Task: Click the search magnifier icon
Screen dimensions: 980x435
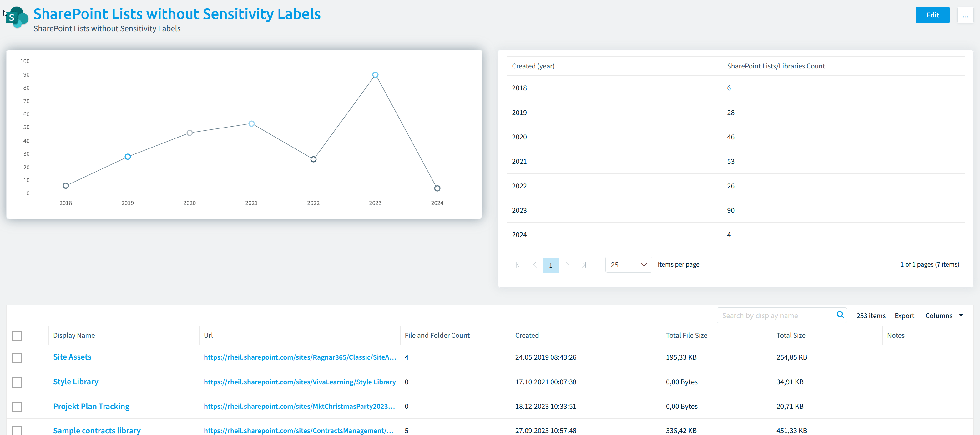Action: (840, 315)
